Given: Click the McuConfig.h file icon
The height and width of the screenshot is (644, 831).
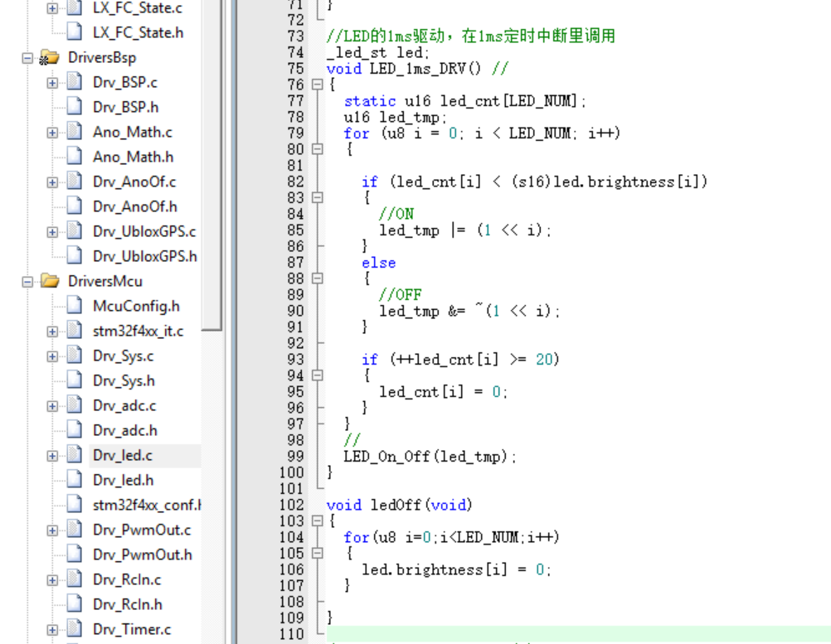Looking at the screenshot, I should tap(75, 306).
